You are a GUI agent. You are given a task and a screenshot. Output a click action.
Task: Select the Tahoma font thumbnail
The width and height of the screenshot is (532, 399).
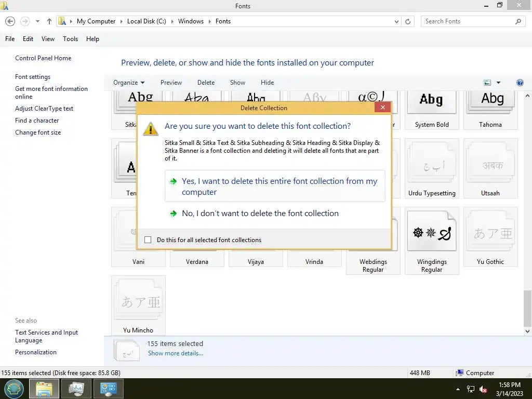490,103
